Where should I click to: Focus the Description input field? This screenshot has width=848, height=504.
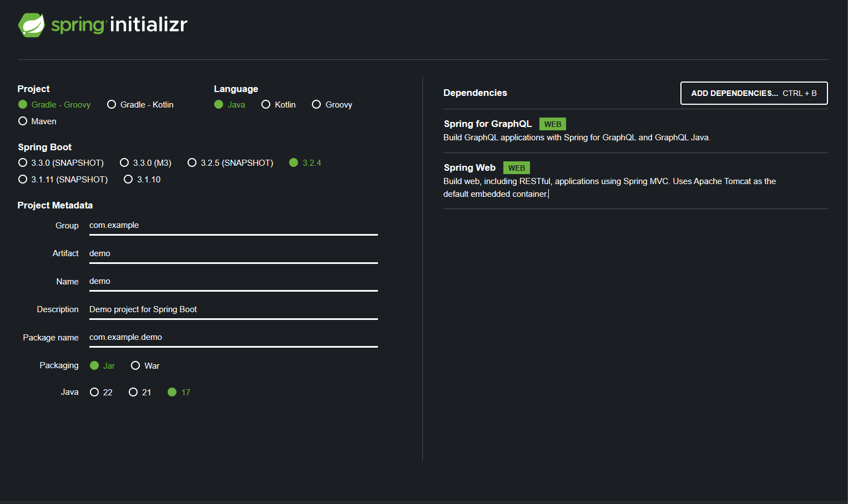(234, 309)
